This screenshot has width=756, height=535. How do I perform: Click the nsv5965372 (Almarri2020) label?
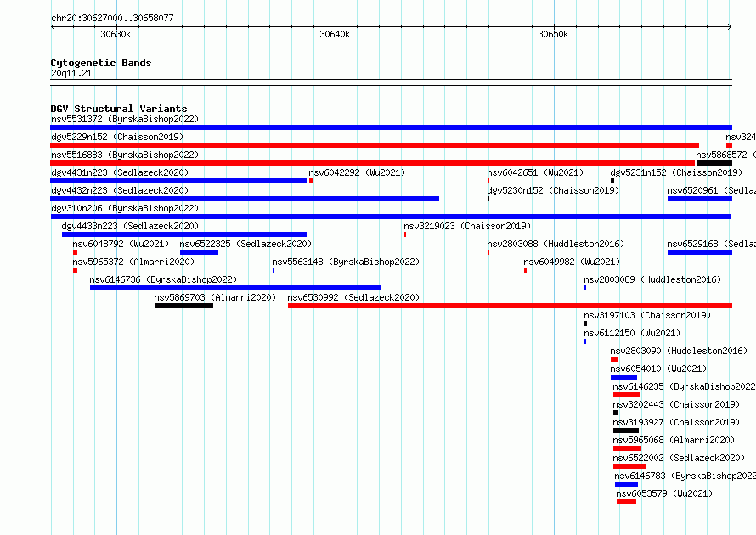133,262
